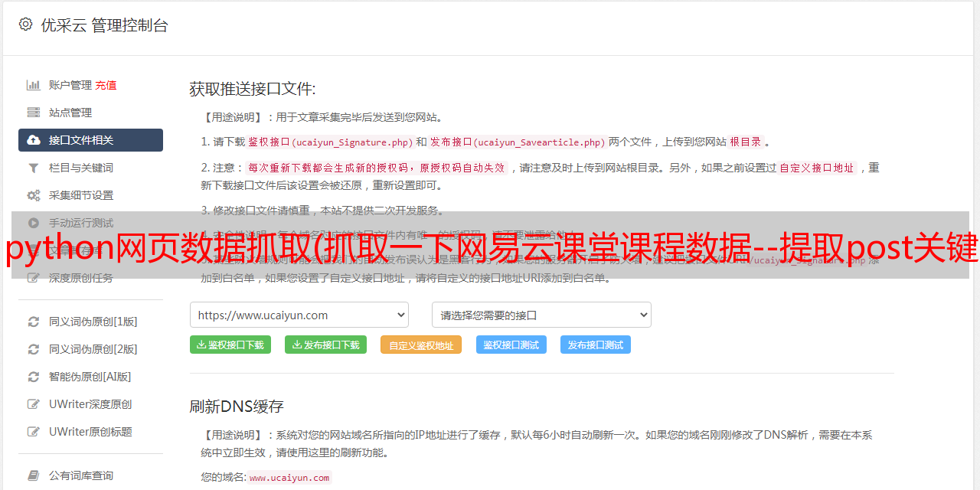Image resolution: width=980 pixels, height=490 pixels.
Task: Click the 获取推送接口文件 heading
Action: [x=253, y=89]
